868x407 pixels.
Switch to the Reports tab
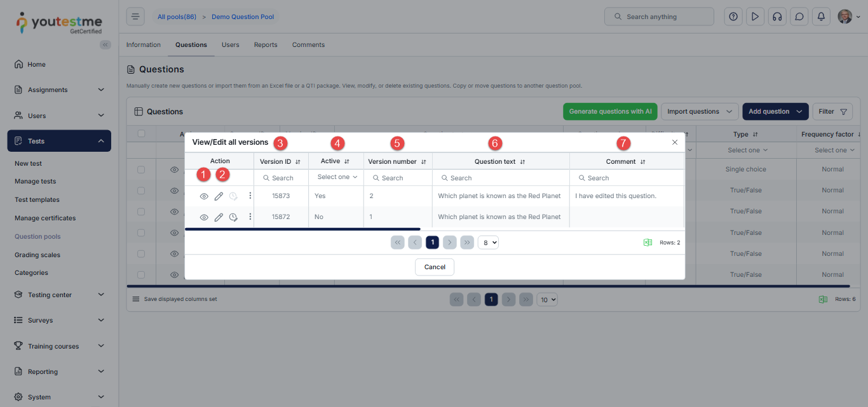266,45
